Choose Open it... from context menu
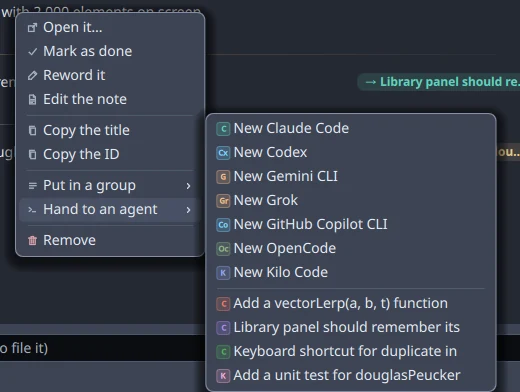Image resolution: width=520 pixels, height=392 pixels. [110, 27]
